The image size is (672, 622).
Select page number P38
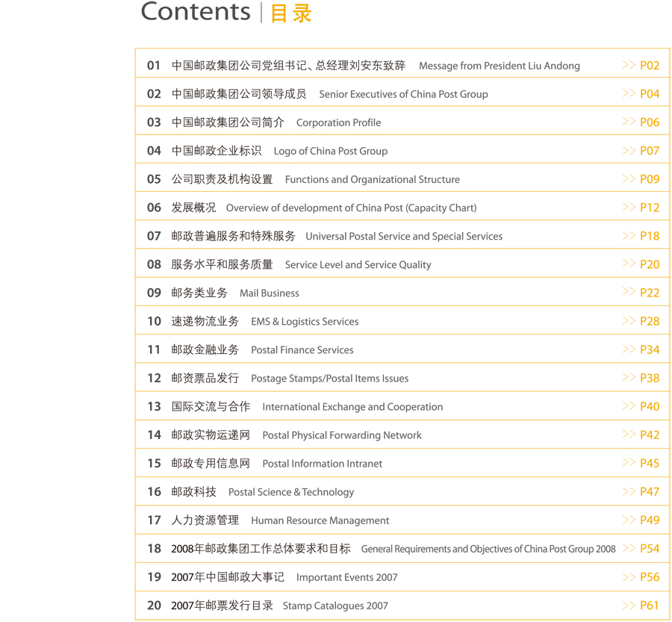[650, 378]
